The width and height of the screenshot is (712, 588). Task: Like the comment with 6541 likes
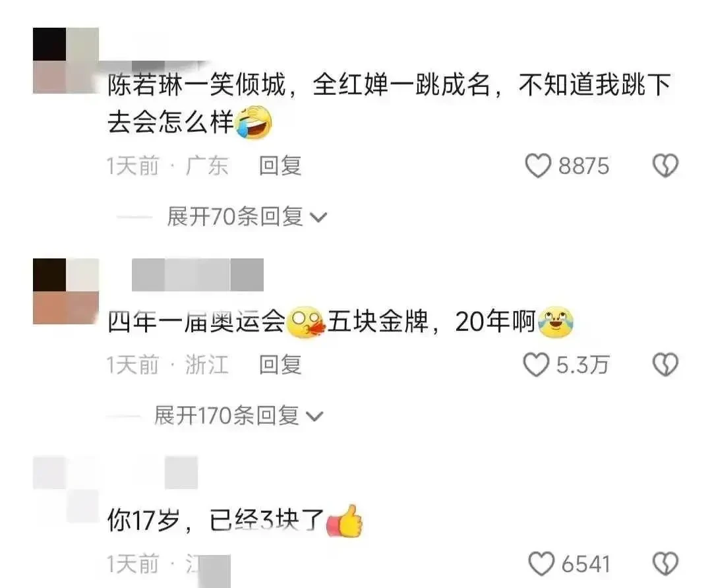[541, 564]
